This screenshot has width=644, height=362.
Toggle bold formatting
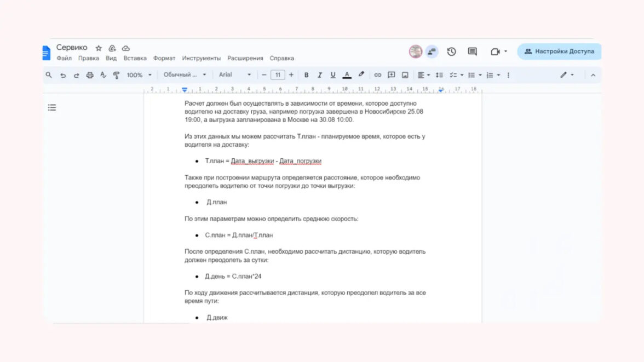point(306,75)
